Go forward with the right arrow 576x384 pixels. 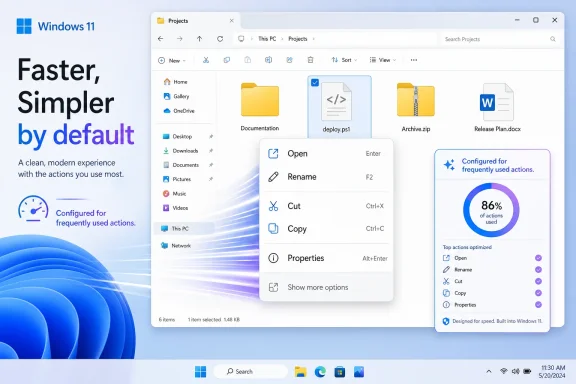pos(180,39)
